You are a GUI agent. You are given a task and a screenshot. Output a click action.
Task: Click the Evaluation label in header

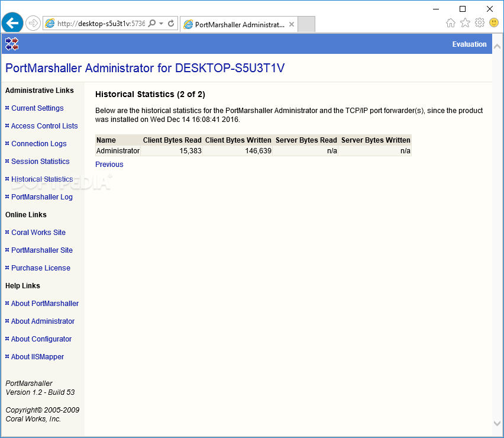click(x=469, y=44)
